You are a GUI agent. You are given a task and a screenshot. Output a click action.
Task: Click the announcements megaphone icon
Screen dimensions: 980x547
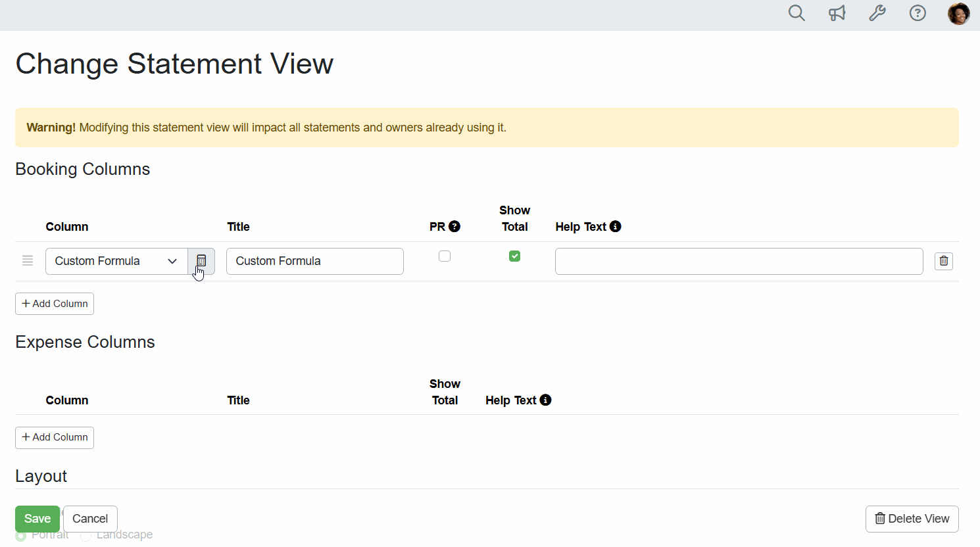tap(837, 13)
